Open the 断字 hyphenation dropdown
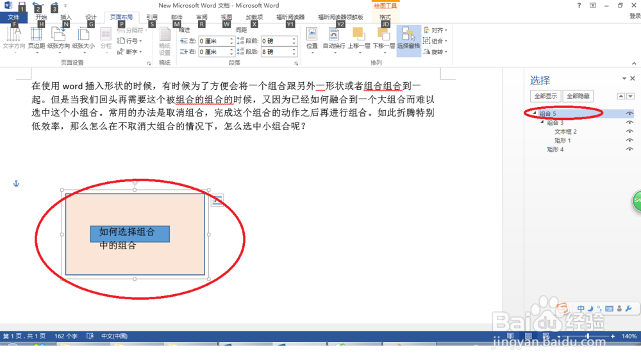The image size is (641, 364). pos(129,52)
